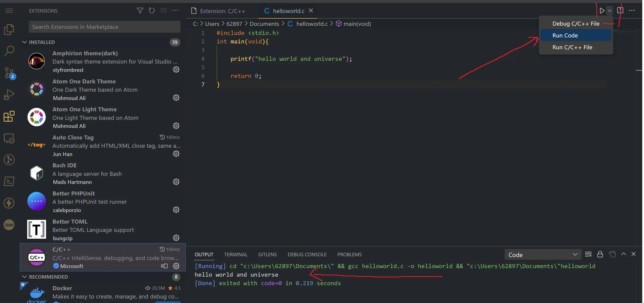
Task: Click the Search Extensions in Marketplace field
Action: pos(105,27)
